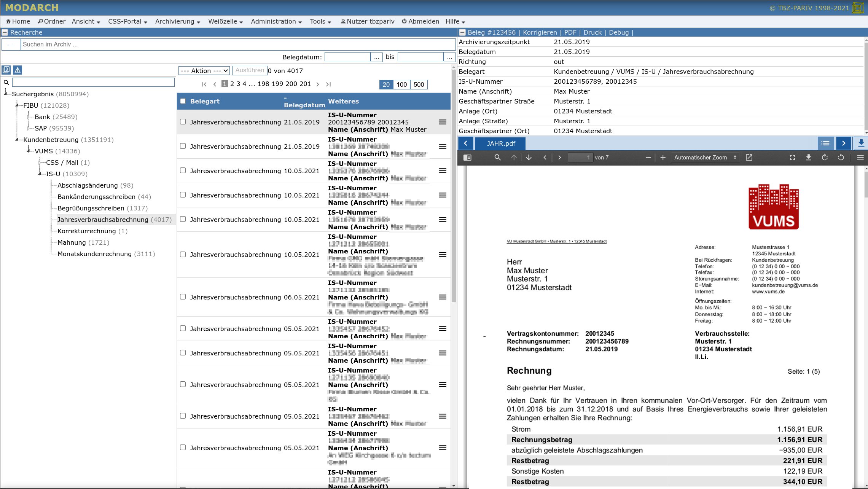Select all rows via header checkbox
The height and width of the screenshot is (489, 868).
tap(183, 101)
